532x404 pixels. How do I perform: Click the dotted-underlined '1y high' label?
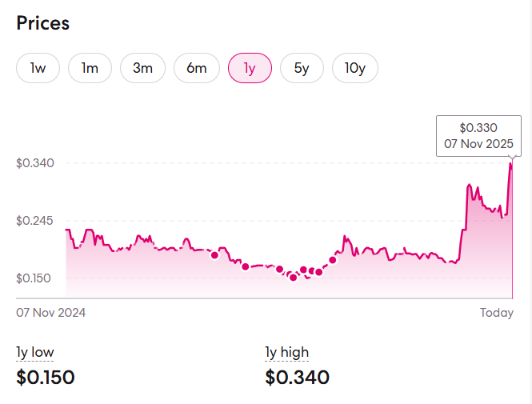click(287, 352)
